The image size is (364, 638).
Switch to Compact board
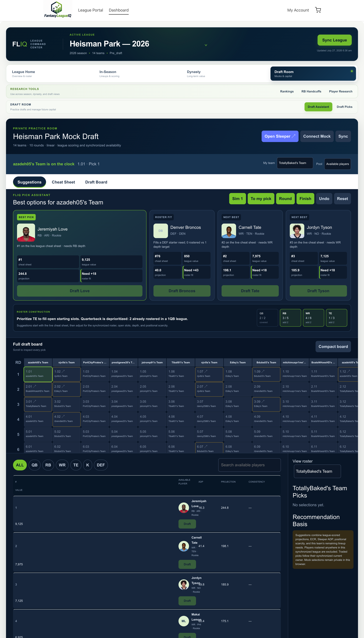tap(333, 347)
